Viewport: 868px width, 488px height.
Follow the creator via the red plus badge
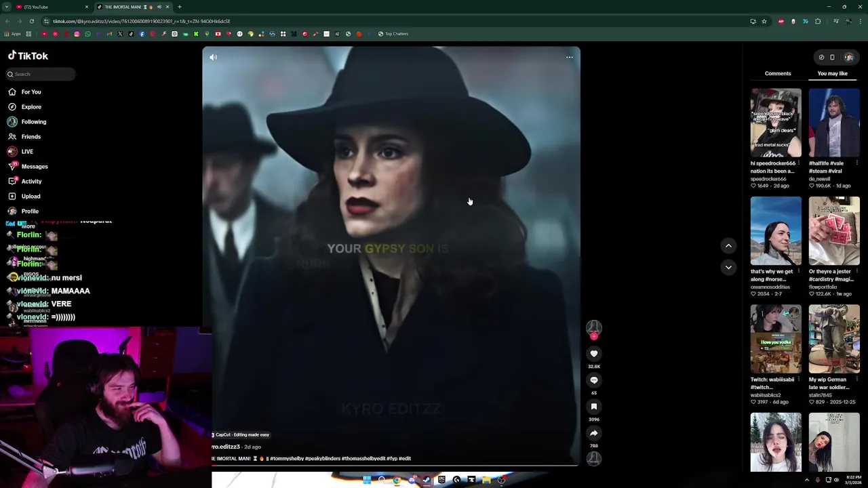click(594, 336)
